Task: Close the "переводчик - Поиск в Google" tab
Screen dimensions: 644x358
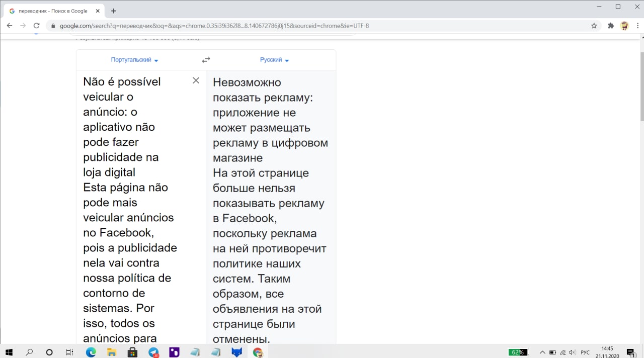Action: pos(98,11)
